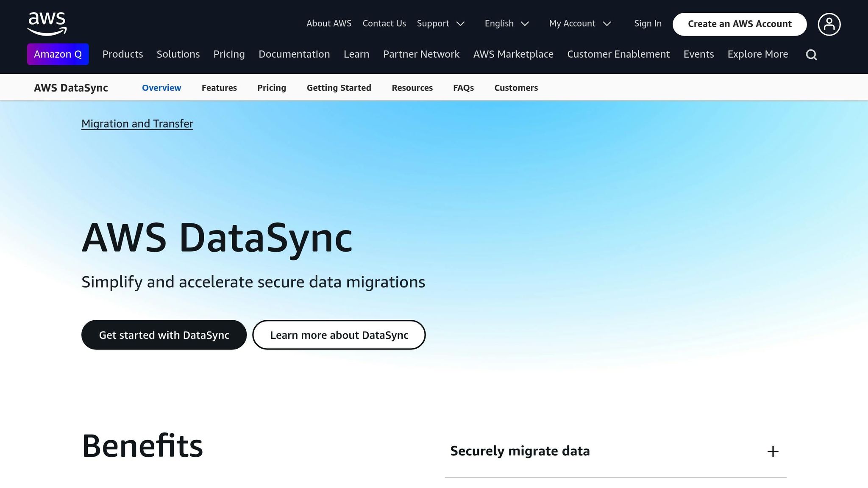This screenshot has height=488, width=868.
Task: Open the Getting Started tab
Action: (x=339, y=88)
